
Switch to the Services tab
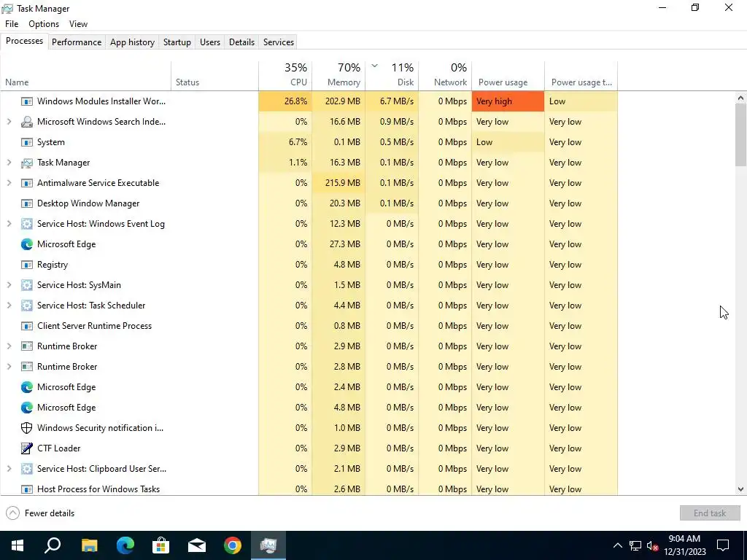(279, 42)
